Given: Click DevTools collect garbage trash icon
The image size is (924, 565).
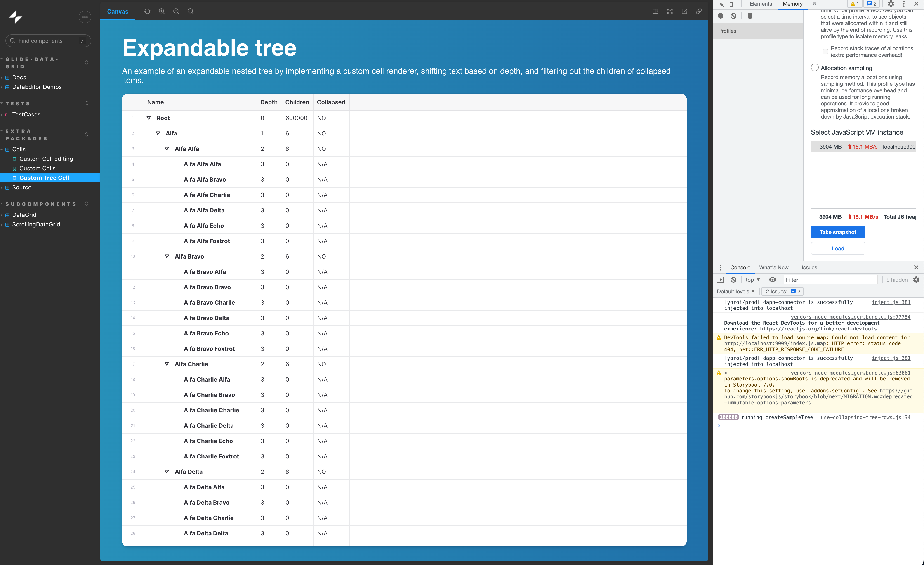Looking at the screenshot, I should [x=750, y=16].
